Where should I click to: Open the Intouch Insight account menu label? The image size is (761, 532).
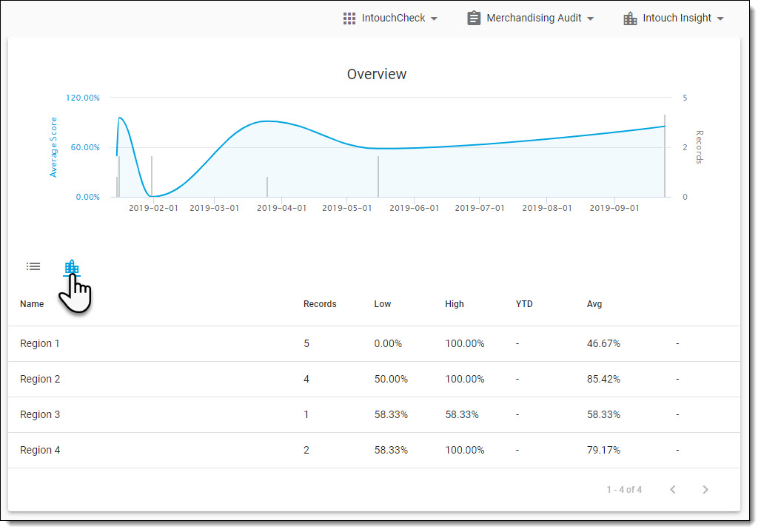677,18
